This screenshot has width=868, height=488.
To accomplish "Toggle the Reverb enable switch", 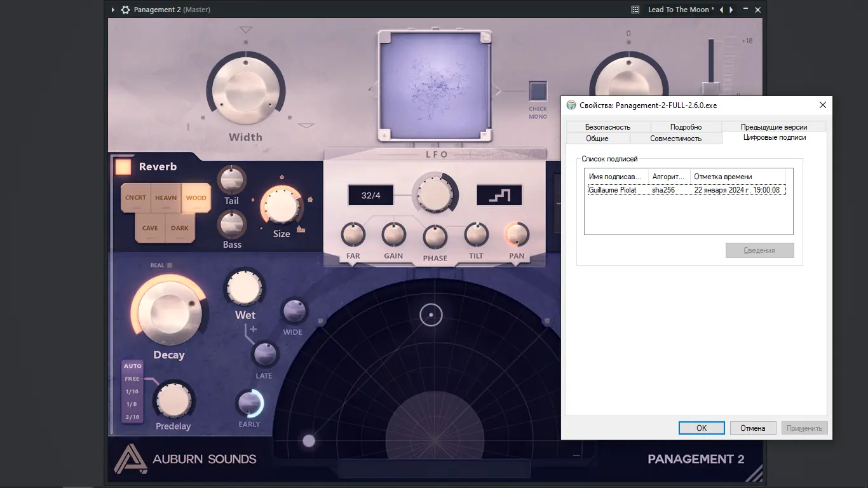I will click(123, 166).
